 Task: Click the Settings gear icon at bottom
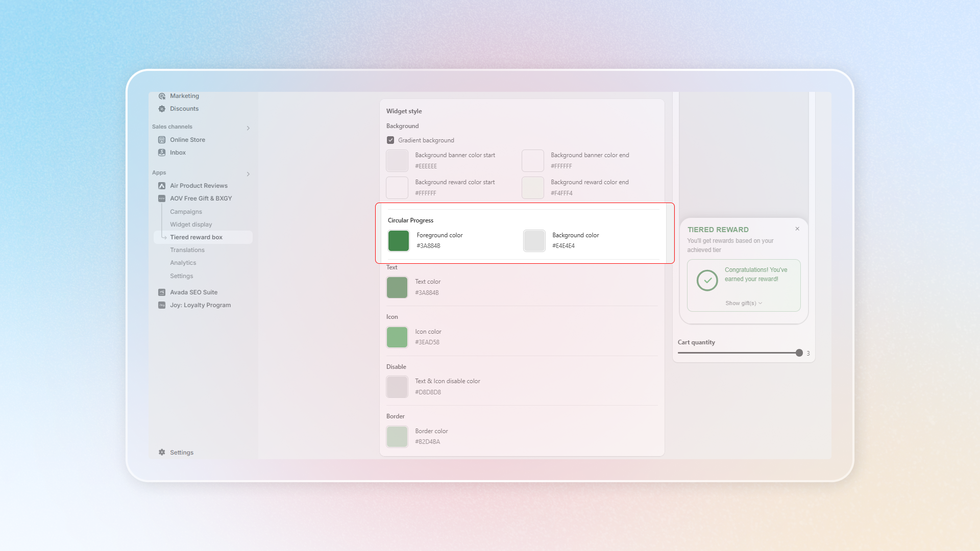162,453
